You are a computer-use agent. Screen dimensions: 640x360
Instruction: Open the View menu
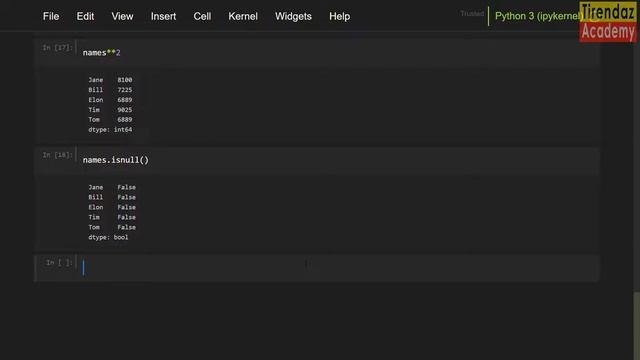click(122, 16)
